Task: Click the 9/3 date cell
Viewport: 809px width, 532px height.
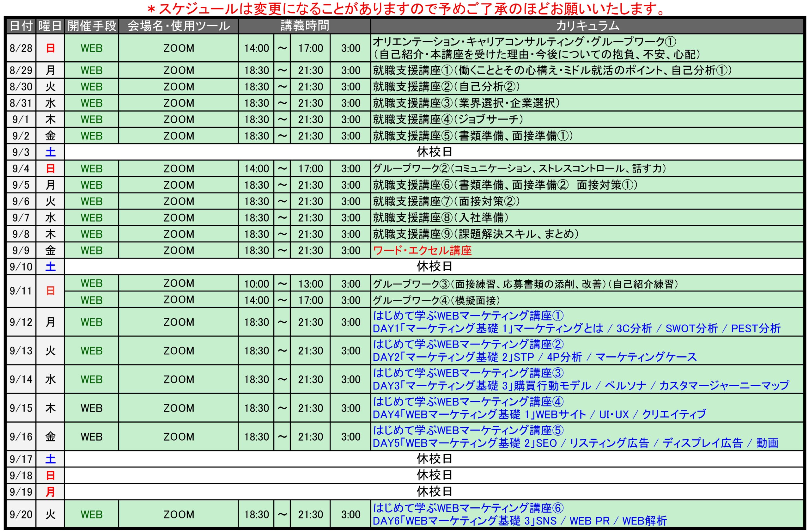Action: click(x=21, y=152)
